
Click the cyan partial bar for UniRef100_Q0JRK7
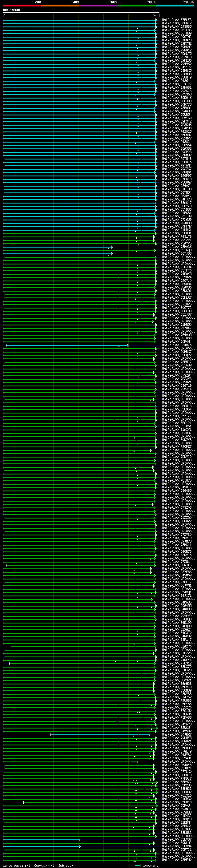(x=100, y=735)
